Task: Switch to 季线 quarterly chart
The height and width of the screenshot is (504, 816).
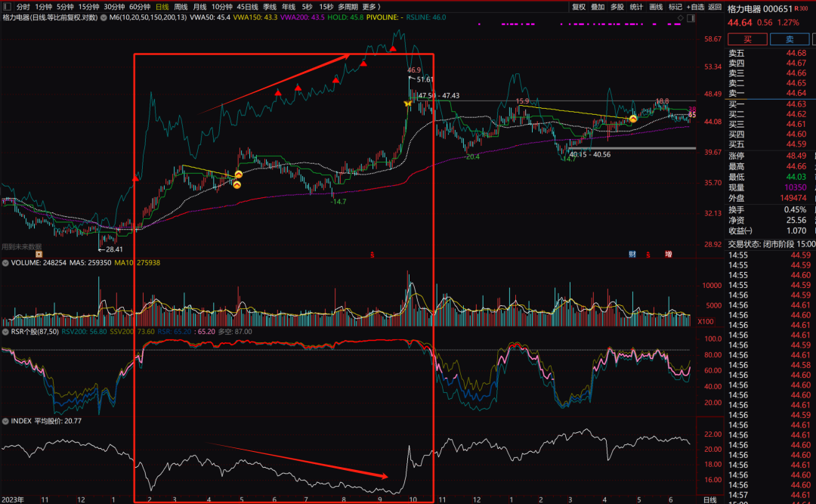Action: (270, 7)
